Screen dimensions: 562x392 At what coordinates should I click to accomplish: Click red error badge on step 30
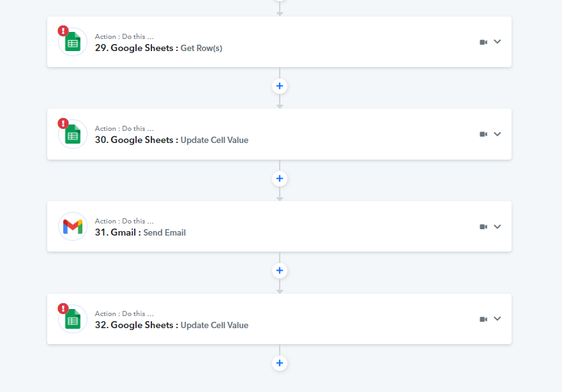click(63, 123)
